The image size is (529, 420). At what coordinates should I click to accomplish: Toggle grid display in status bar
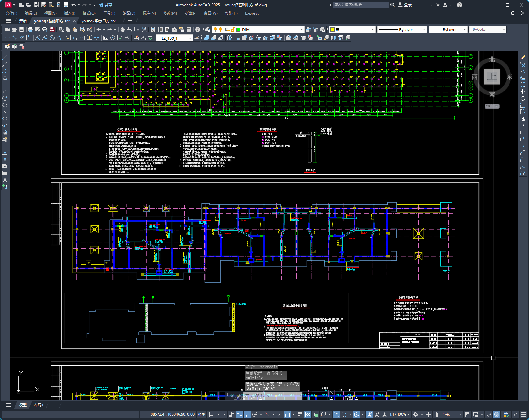211,414
